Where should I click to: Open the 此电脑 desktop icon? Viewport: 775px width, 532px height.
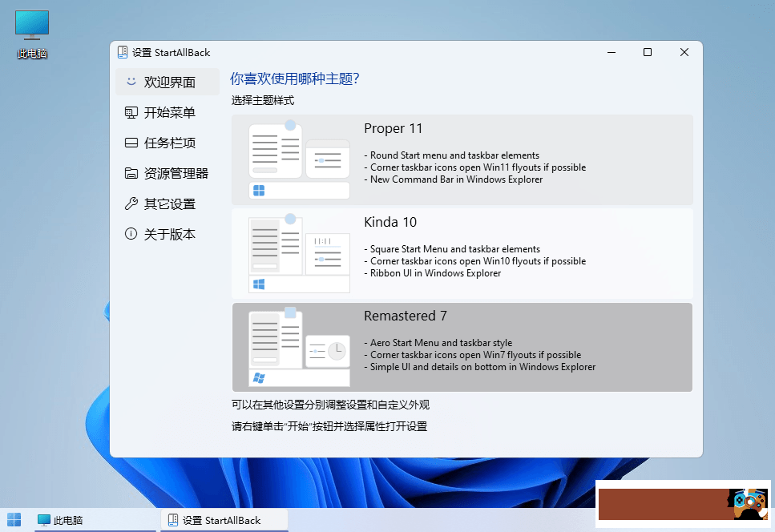click(32, 34)
